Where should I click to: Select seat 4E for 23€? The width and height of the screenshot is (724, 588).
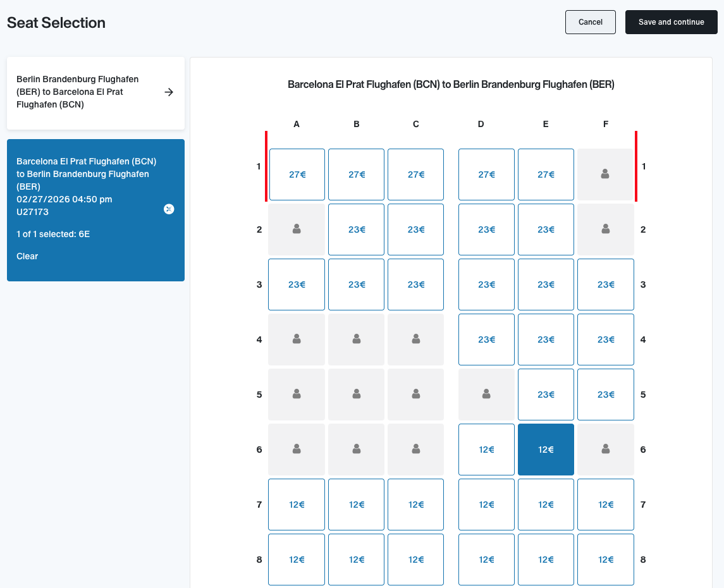click(546, 340)
